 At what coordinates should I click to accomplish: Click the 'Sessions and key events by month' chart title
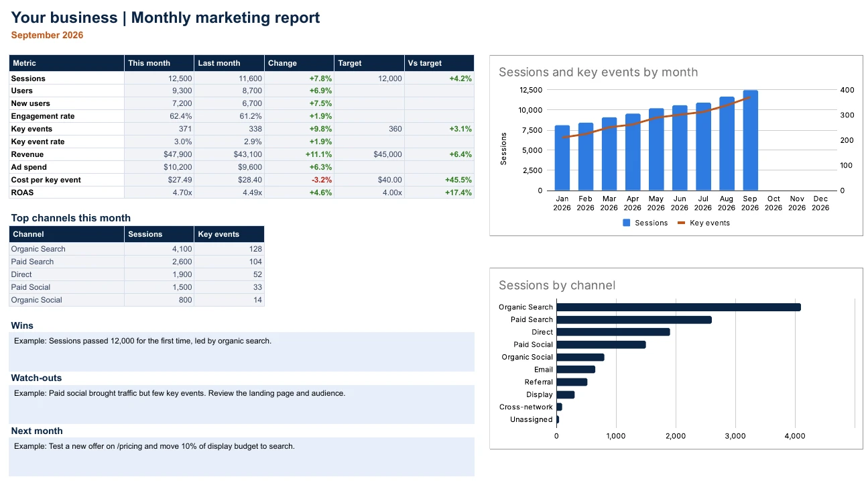click(x=599, y=72)
